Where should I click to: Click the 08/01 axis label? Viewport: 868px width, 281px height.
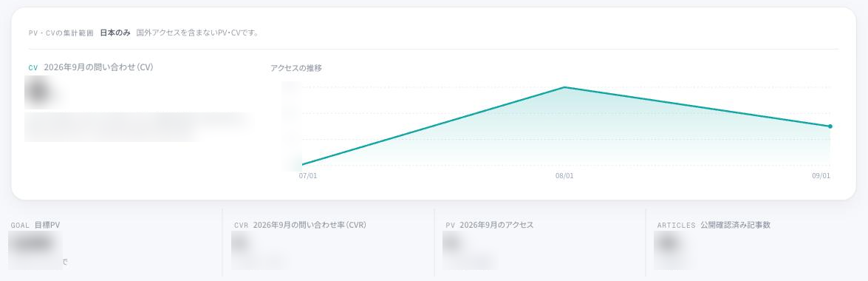(564, 176)
